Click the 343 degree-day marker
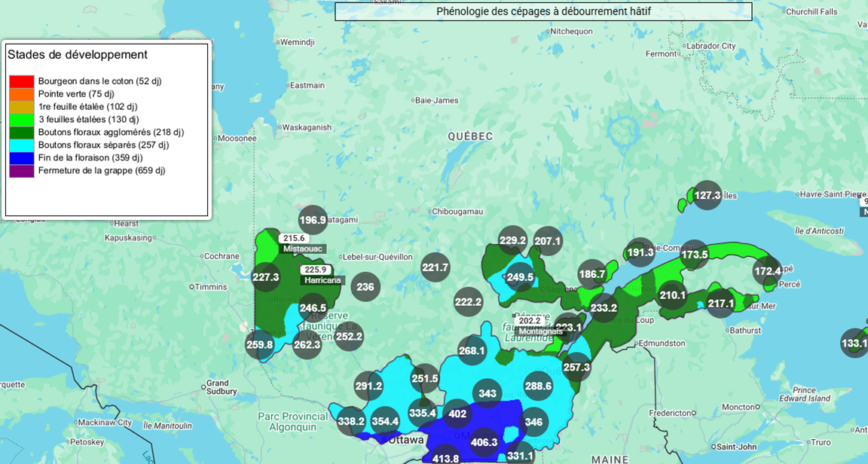 (x=487, y=393)
